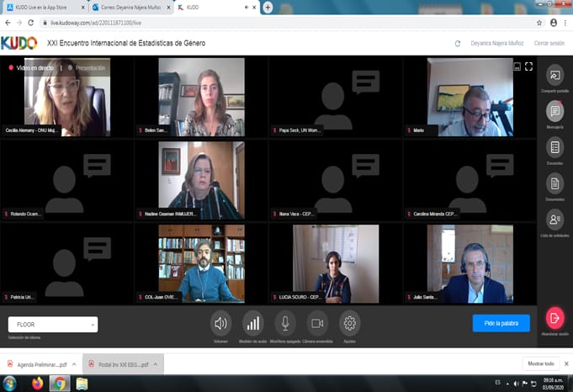Open Ajustes gear settings
This screenshot has height=392, width=573.
(x=350, y=323)
